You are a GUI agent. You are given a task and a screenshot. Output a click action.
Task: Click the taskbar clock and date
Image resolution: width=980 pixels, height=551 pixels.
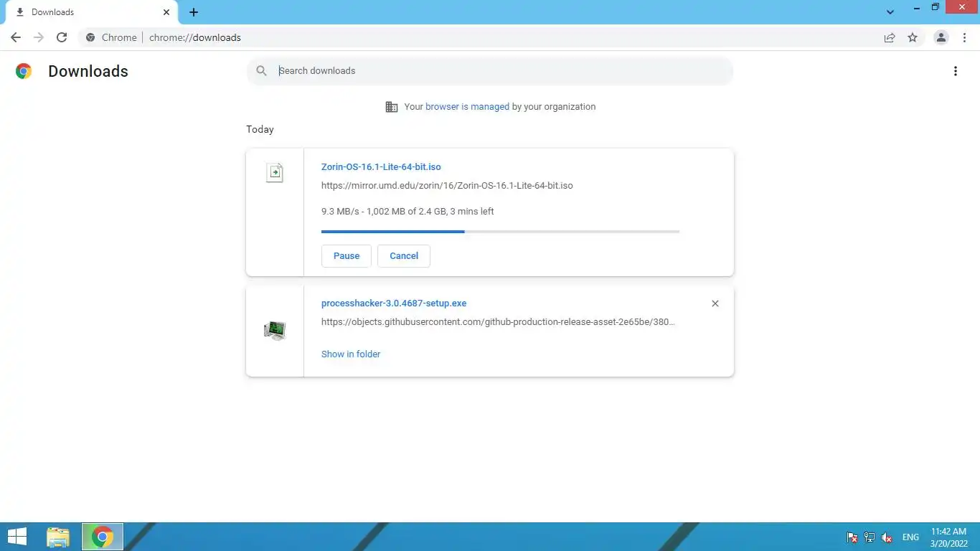pyautogui.click(x=949, y=537)
